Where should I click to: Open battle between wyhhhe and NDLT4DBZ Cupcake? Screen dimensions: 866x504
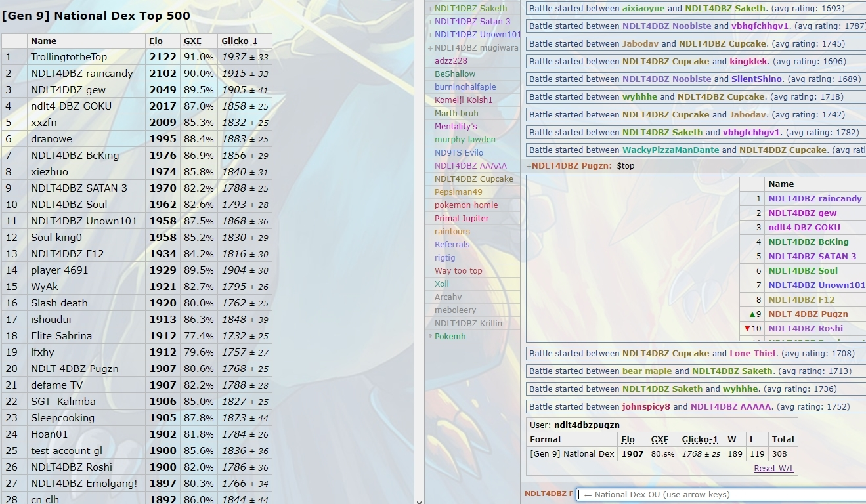point(696,97)
